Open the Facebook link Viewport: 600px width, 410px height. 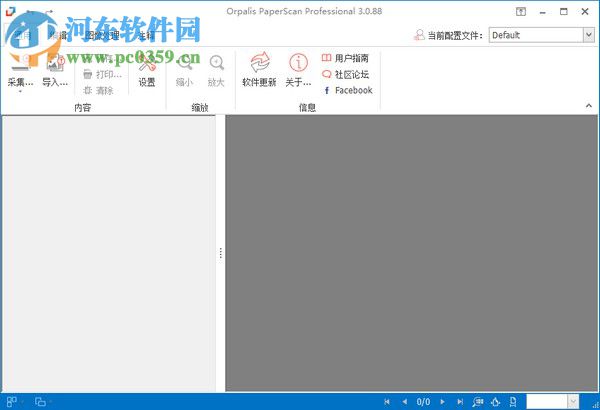(x=347, y=90)
